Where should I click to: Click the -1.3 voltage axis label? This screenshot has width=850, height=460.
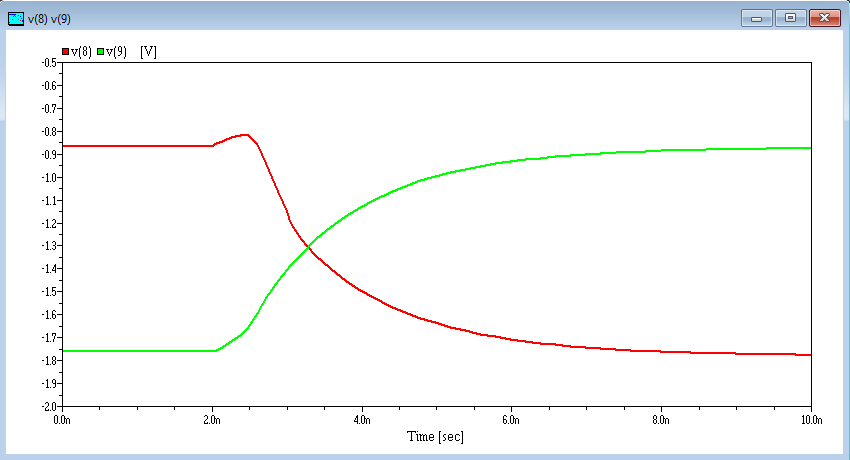click(49, 246)
